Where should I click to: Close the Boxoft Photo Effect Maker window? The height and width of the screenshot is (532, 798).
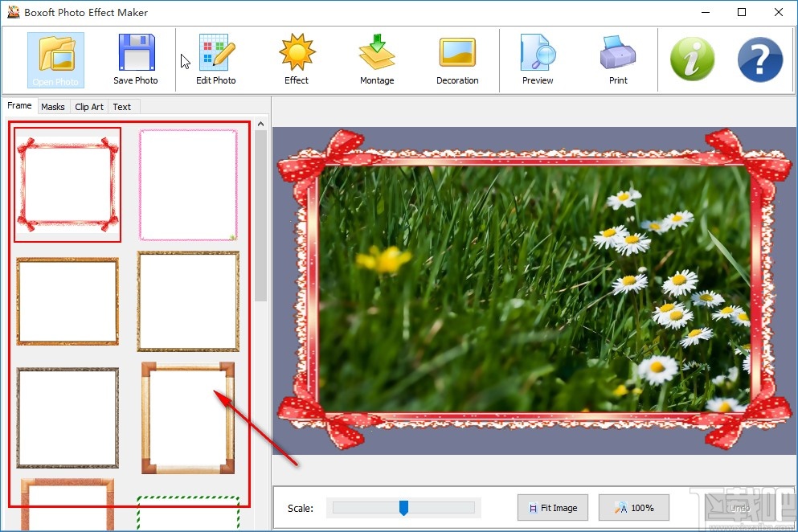778,12
